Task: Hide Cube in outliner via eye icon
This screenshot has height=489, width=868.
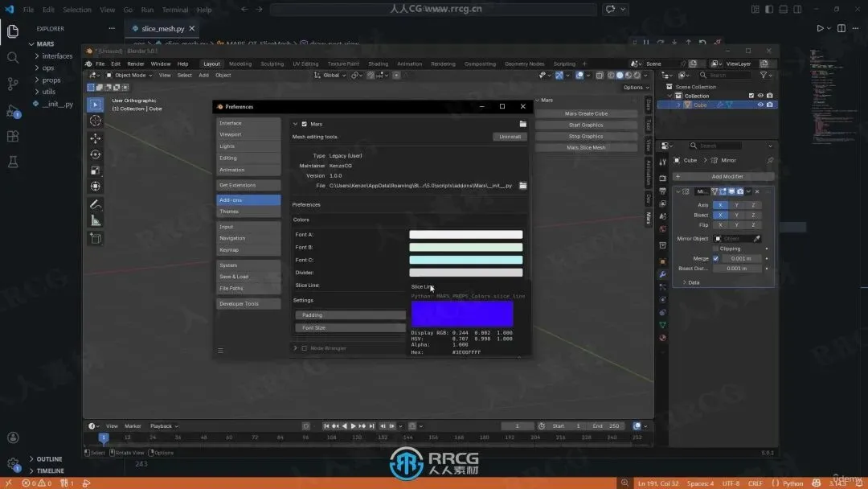Action: click(x=760, y=105)
